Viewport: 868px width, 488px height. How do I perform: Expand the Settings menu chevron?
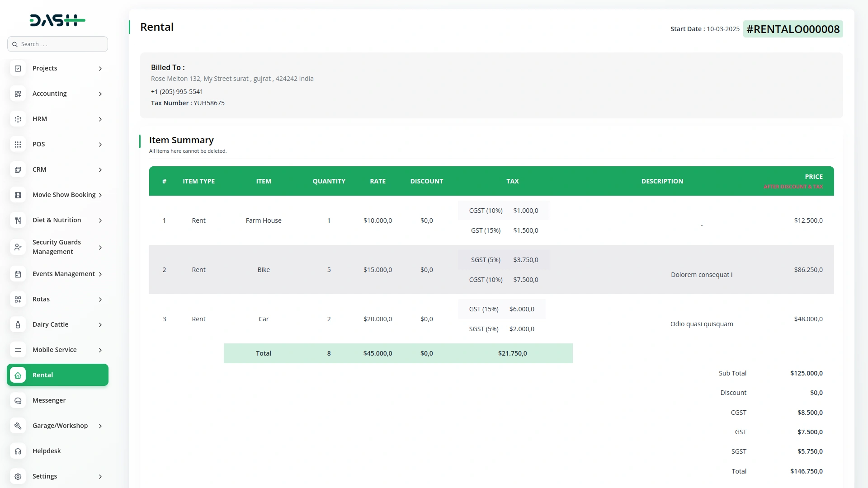point(100,477)
